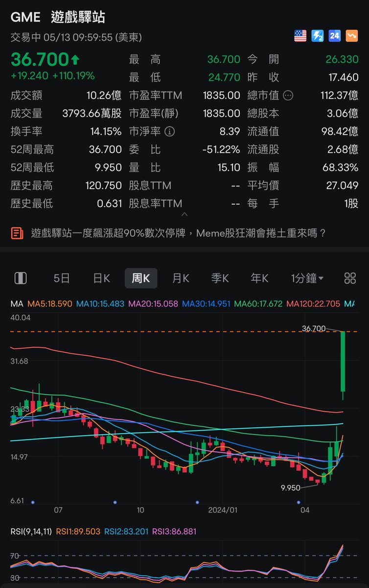Tap the orange news document icon
The width and height of the screenshot is (369, 588).
(x=17, y=233)
